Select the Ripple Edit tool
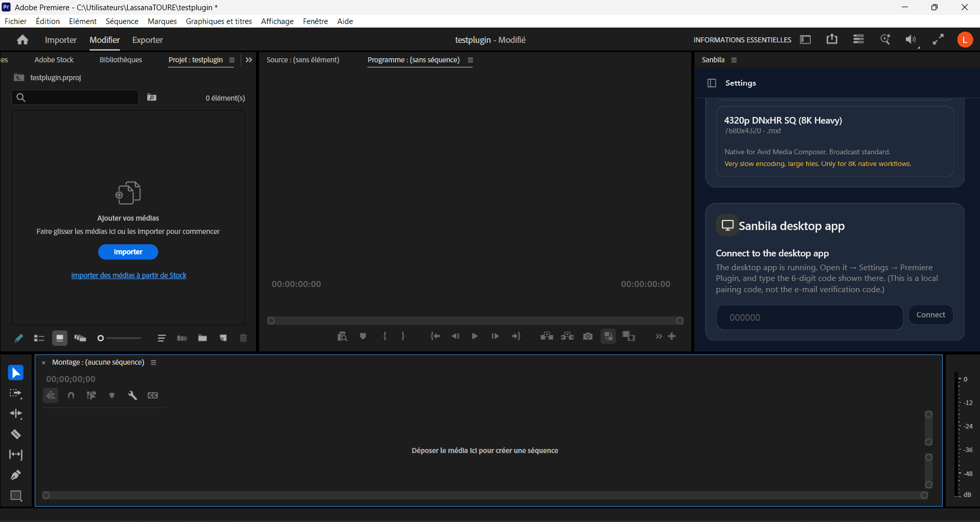Screen dimensions: 980x522 click(16, 414)
